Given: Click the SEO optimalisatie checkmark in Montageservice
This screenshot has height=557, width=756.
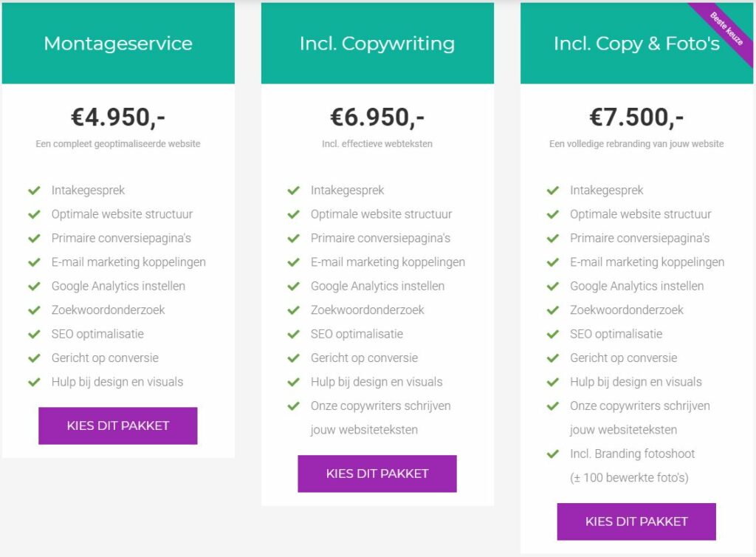Looking at the screenshot, I should tap(34, 334).
